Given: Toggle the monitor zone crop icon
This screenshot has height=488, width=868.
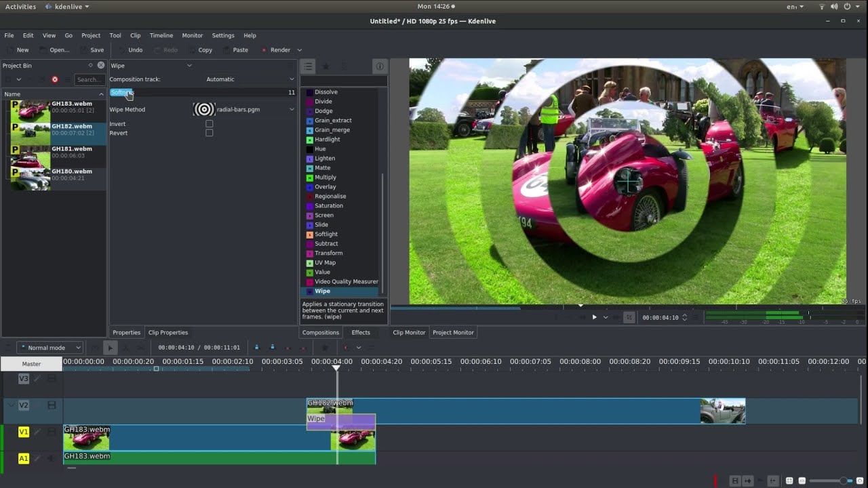Looking at the screenshot, I should pos(629,317).
